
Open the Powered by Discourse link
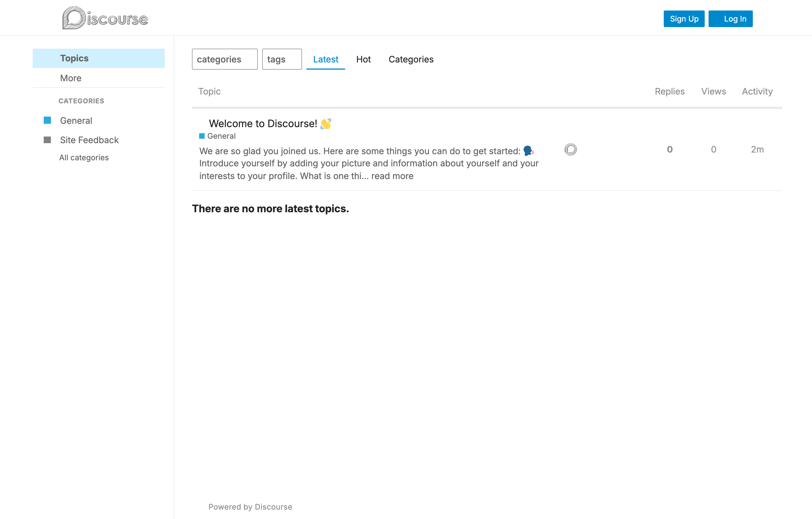(x=250, y=507)
